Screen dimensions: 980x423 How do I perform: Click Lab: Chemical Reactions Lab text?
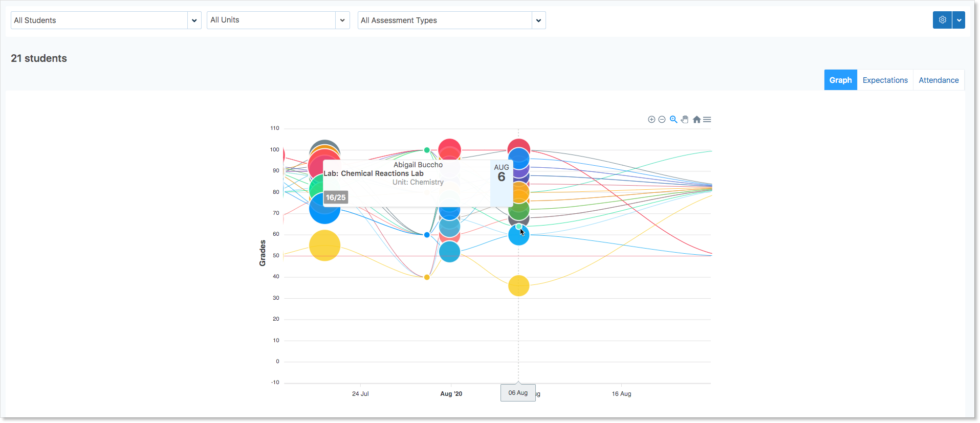[x=374, y=173]
